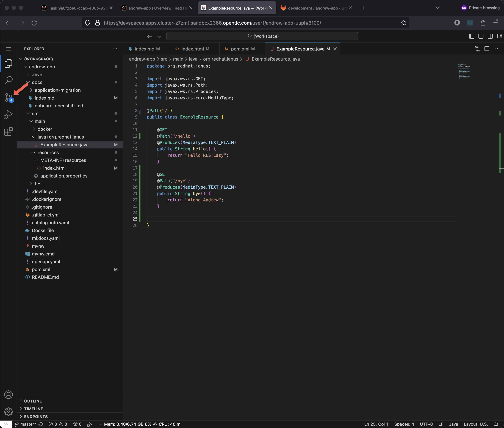Expand the test folder
504x428 pixels.
tap(39, 184)
